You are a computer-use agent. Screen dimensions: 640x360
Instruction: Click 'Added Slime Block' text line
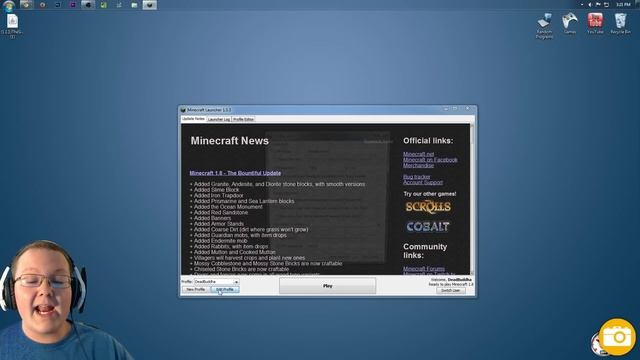click(x=216, y=190)
